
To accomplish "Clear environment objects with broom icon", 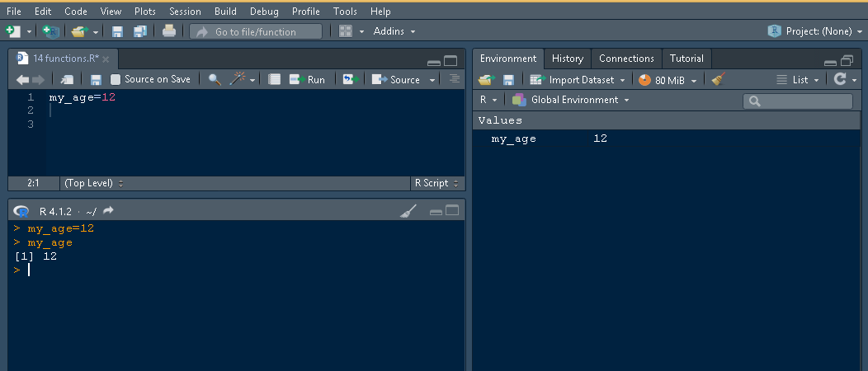I will coord(719,80).
